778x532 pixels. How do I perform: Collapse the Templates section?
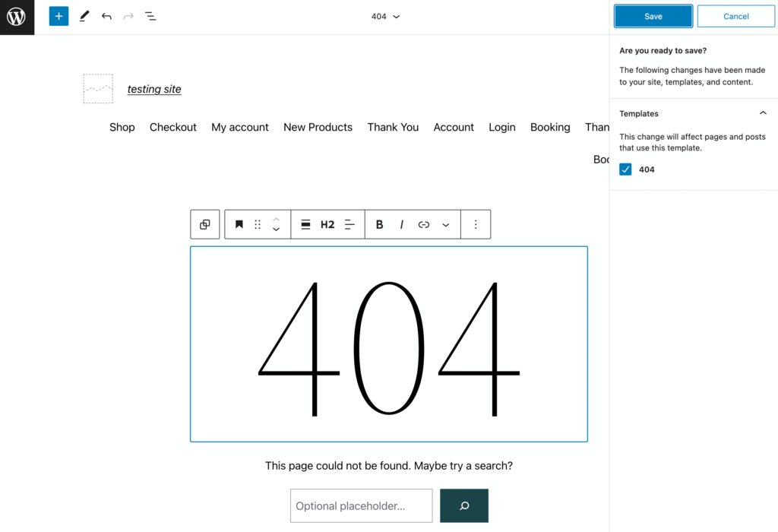[x=763, y=112]
